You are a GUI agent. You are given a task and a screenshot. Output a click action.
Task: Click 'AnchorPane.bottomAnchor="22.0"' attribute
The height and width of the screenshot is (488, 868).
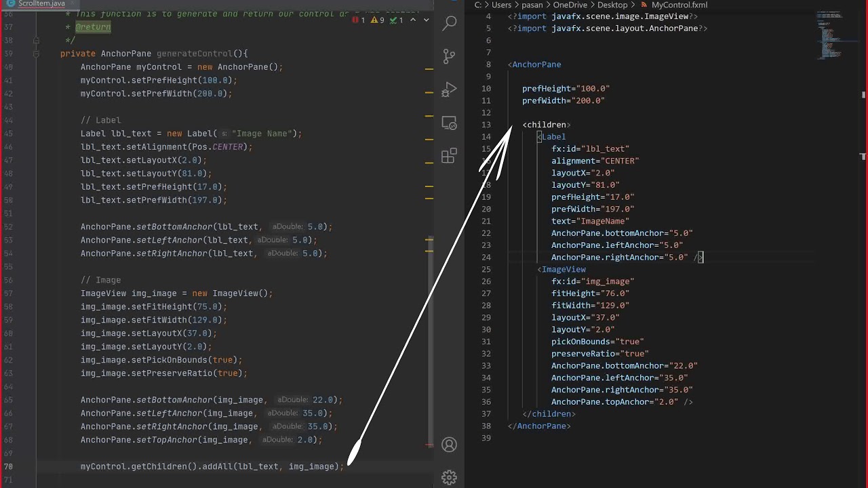tap(624, 365)
